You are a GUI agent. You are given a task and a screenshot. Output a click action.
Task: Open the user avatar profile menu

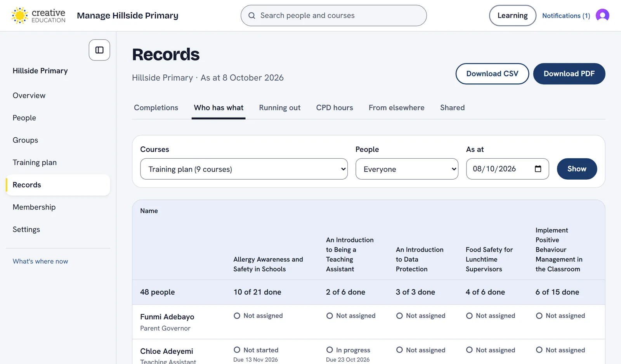click(602, 16)
